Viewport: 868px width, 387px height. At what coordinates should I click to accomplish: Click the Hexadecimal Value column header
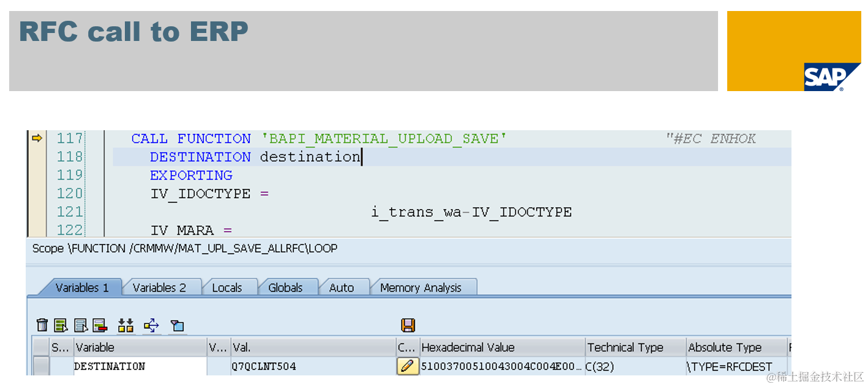pos(502,347)
